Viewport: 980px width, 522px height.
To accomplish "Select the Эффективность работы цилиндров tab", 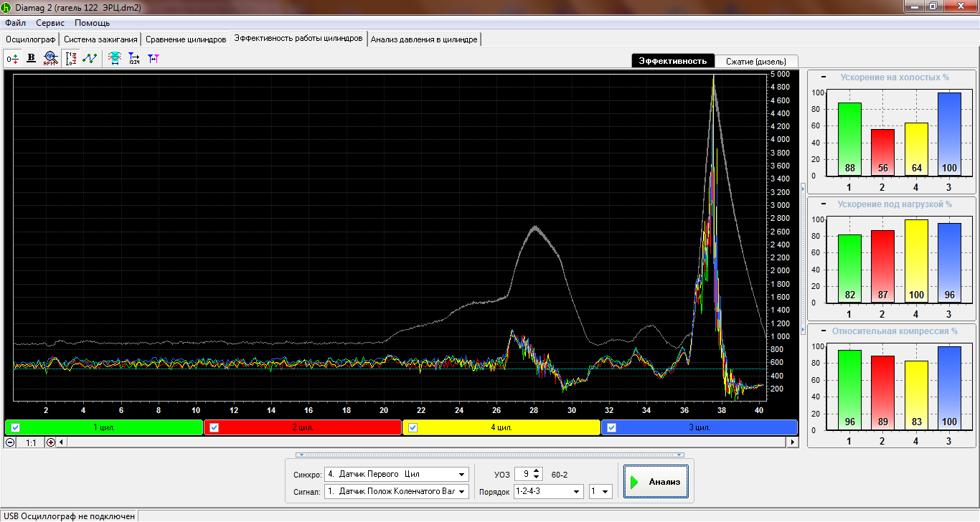I will pos(298,39).
